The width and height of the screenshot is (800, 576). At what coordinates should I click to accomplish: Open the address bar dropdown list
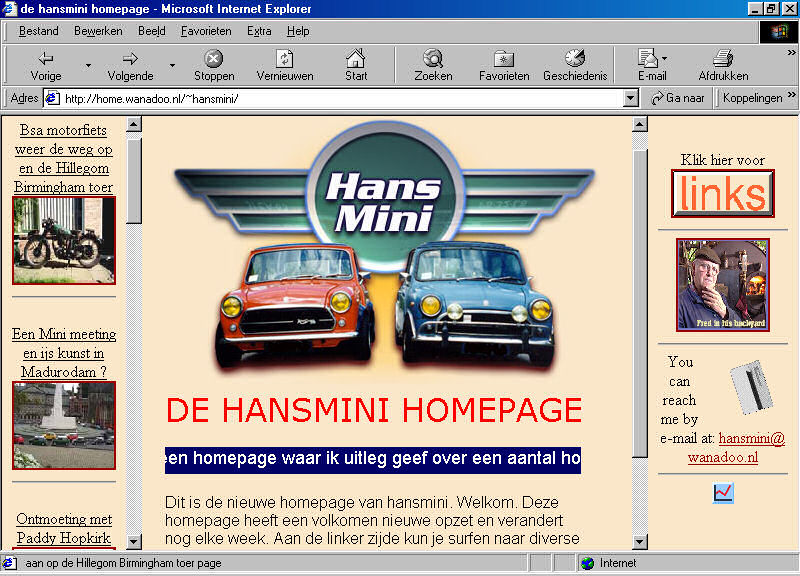point(630,98)
